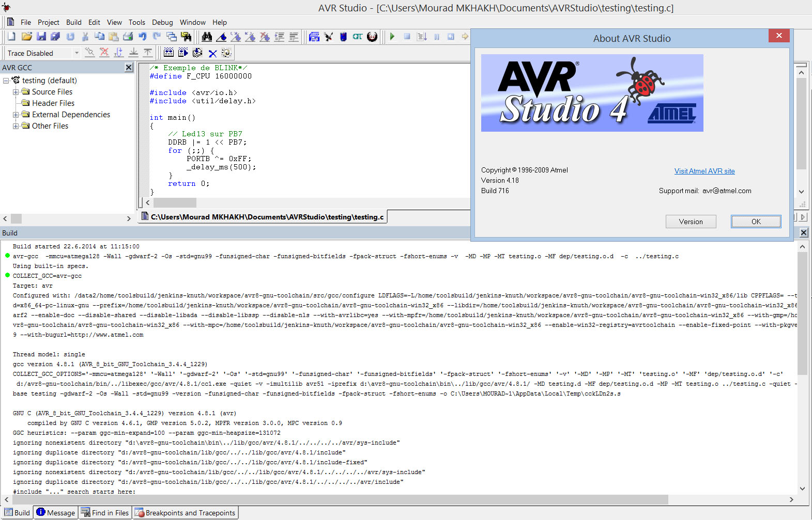
Task: Collapse the testing (default) project node
Action: click(6, 81)
